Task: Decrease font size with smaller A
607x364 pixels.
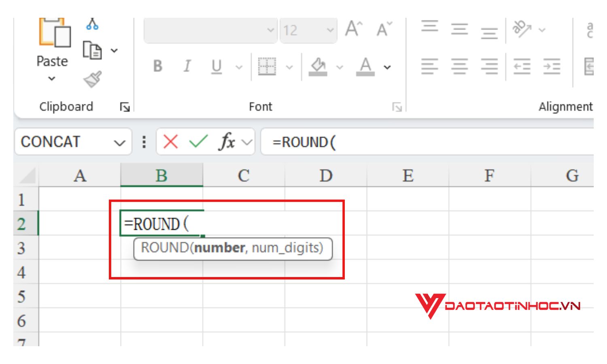Action: point(384,29)
